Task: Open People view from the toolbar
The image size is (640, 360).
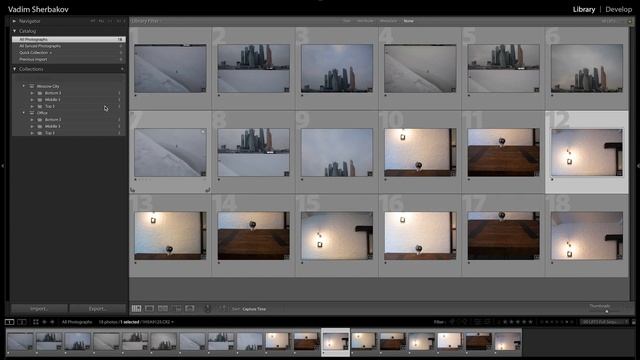Action: [190, 309]
